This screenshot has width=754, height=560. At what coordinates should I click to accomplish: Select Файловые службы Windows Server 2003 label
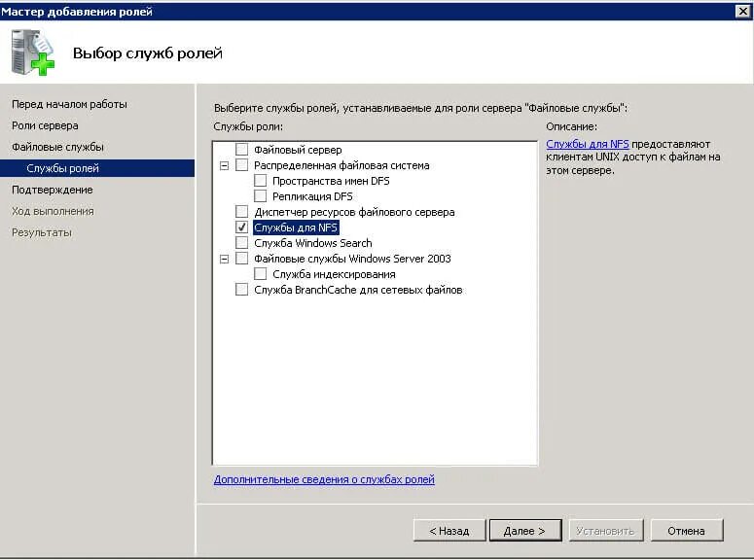352,259
